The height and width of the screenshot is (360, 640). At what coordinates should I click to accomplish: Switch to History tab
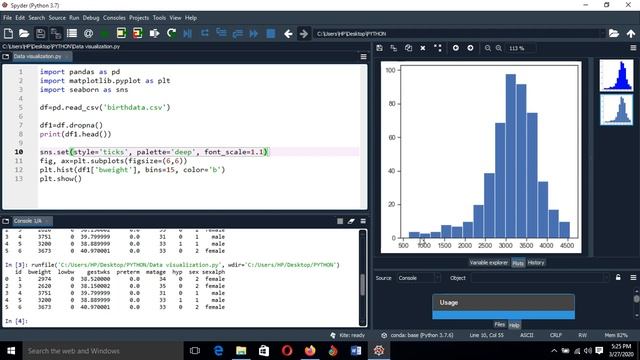point(536,263)
